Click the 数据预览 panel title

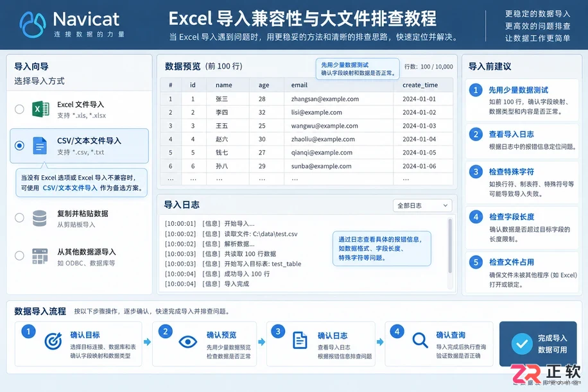tap(182, 66)
